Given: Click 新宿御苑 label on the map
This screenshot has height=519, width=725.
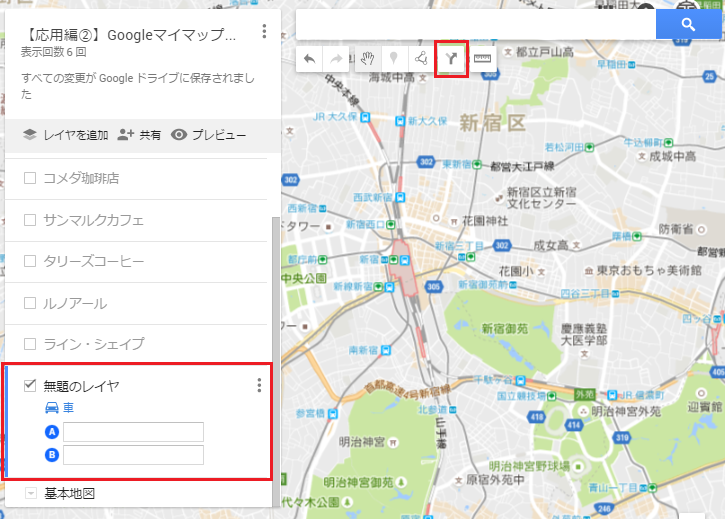Looking at the screenshot, I should (x=505, y=328).
